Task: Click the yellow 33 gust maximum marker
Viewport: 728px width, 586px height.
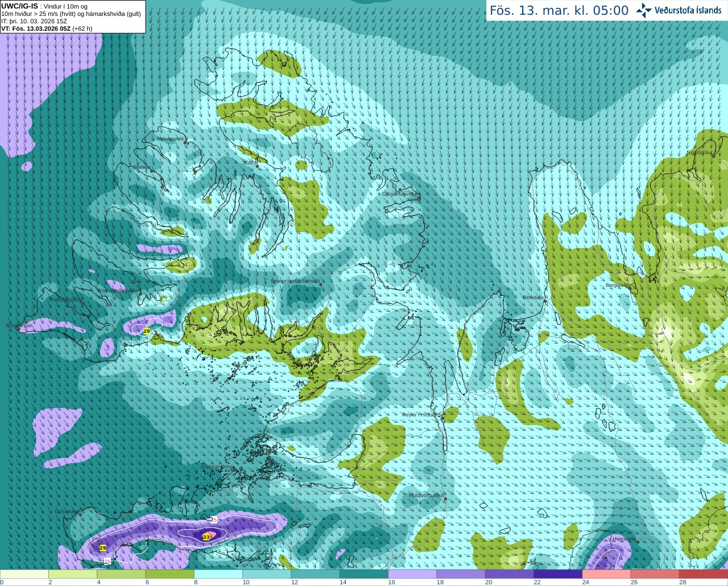Action: pyautogui.click(x=206, y=537)
